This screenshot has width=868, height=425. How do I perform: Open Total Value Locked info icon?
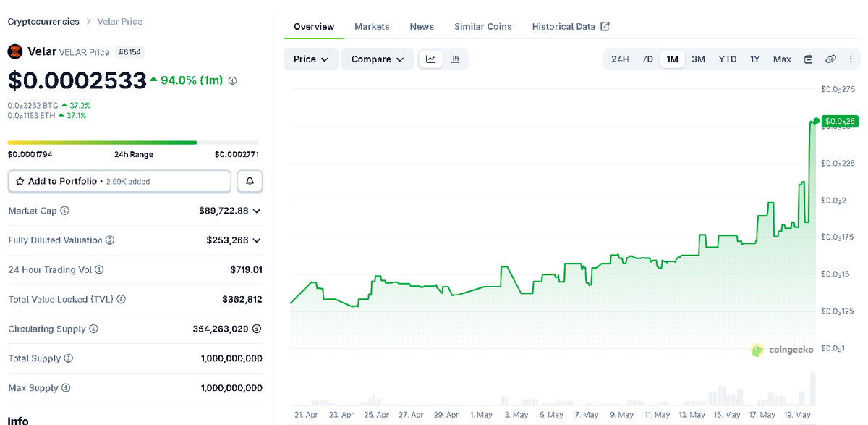(121, 299)
